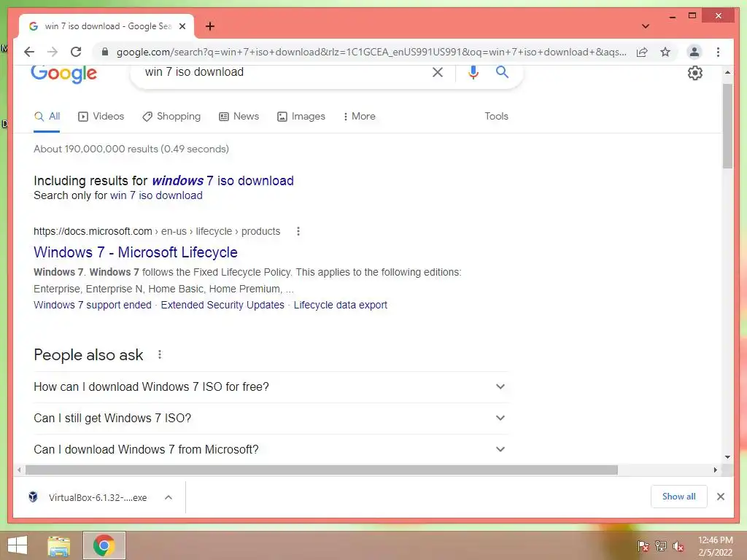Open File Explorer from the taskbar

[x=58, y=545]
